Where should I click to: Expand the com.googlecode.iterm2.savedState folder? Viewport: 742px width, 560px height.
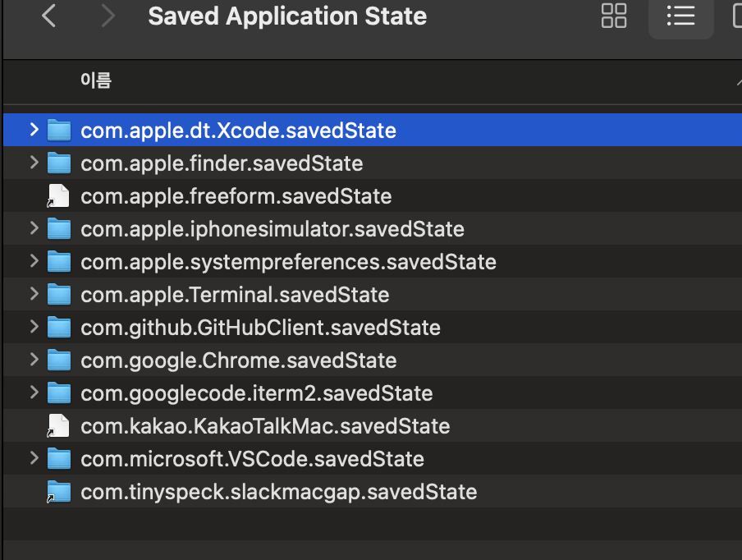coord(34,392)
